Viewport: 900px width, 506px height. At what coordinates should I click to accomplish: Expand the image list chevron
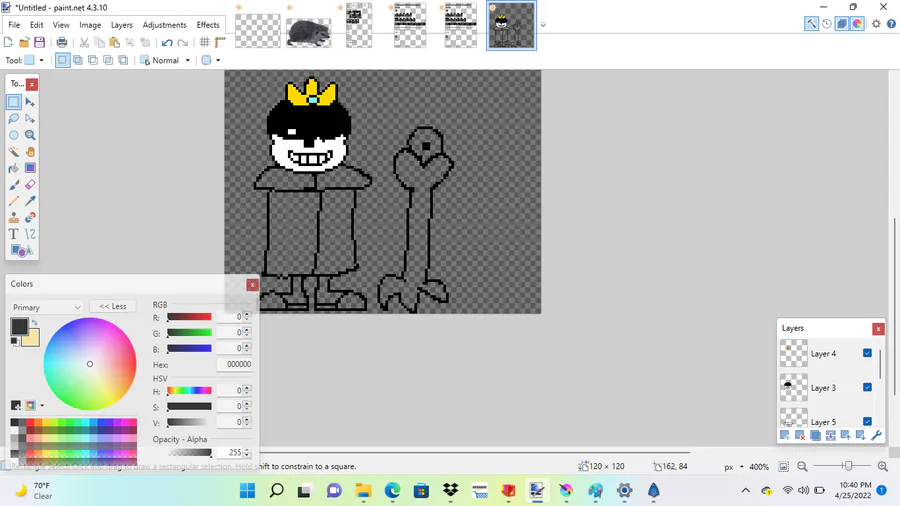point(543,25)
